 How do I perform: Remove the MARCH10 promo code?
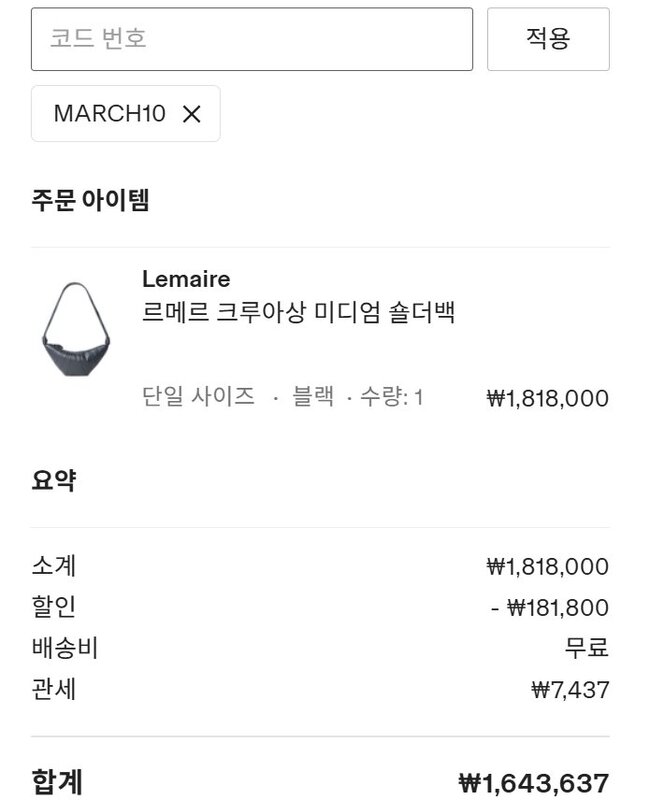pyautogui.click(x=192, y=114)
